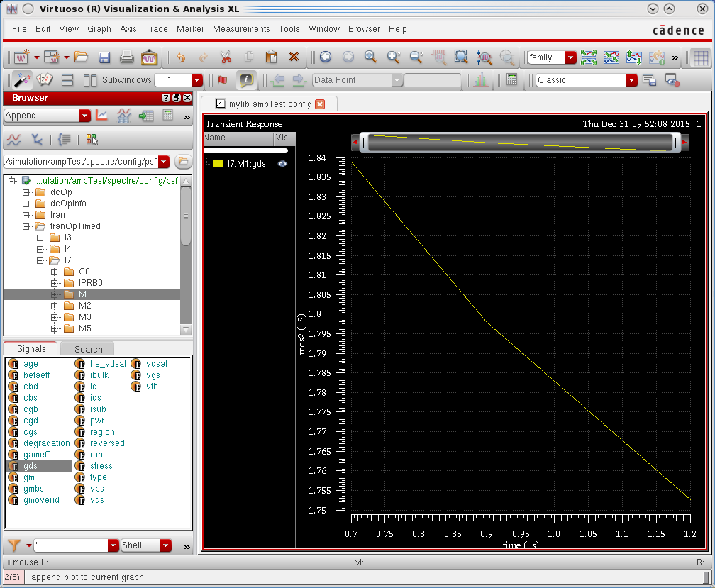The width and height of the screenshot is (715, 588).
Task: Click the left handle of the zoom slider
Action: 364,143
